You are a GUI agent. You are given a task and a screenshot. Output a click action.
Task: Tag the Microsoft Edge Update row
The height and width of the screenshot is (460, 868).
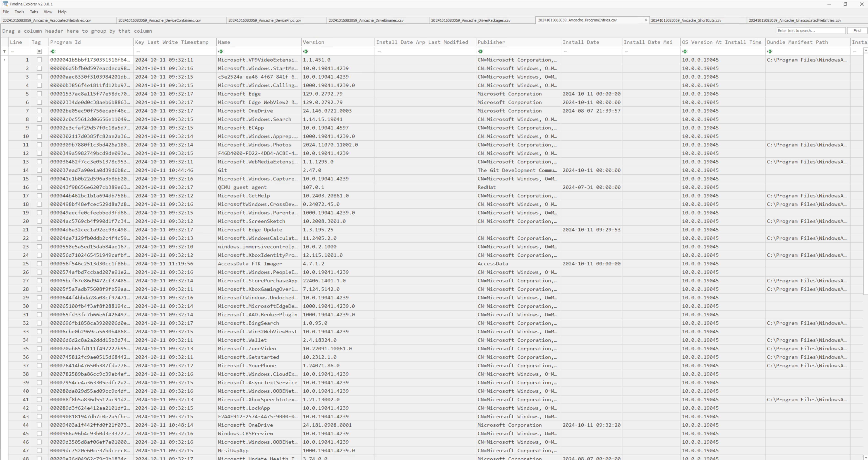tap(39, 229)
